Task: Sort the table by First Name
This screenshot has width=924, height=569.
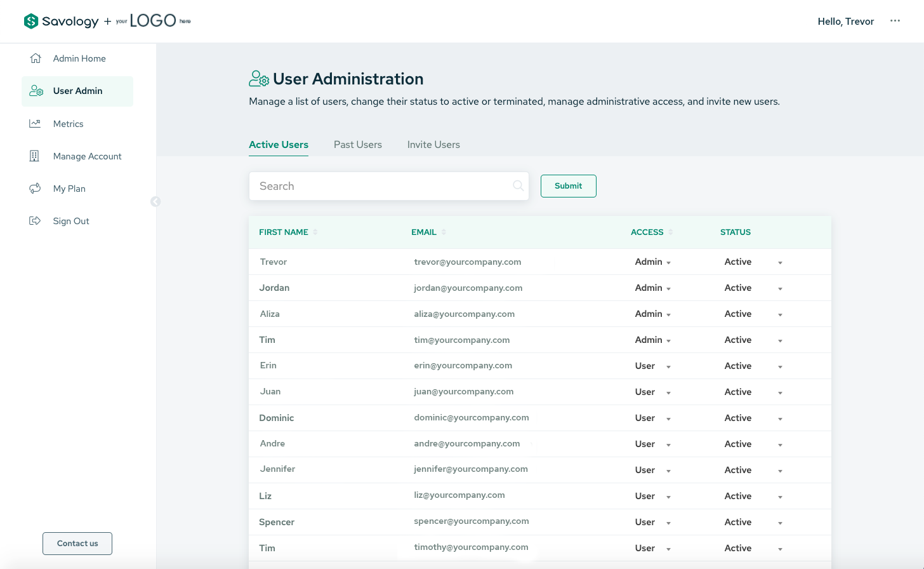Action: [315, 232]
